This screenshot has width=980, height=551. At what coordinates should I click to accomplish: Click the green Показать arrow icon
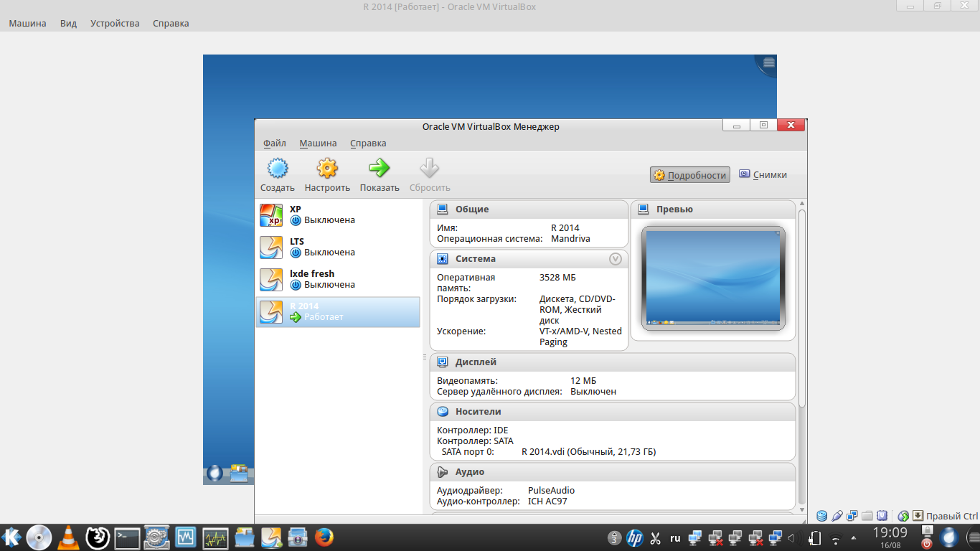pos(380,169)
